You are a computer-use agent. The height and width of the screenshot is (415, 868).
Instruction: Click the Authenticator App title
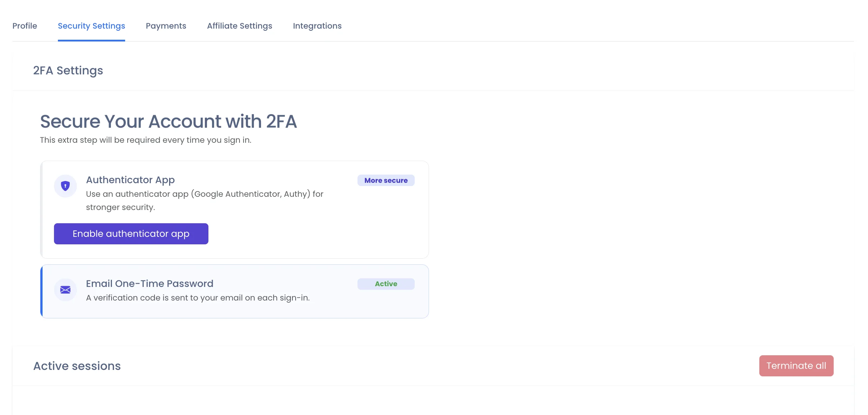click(x=130, y=180)
